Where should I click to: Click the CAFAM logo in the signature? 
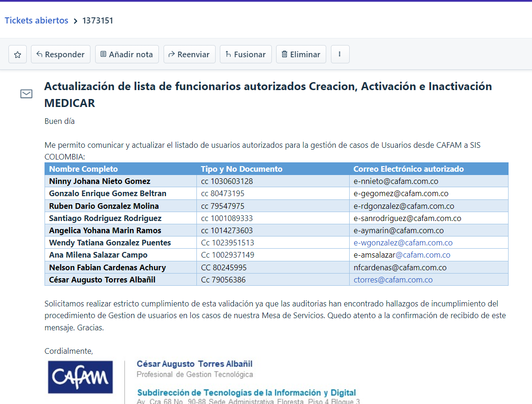pos(81,377)
